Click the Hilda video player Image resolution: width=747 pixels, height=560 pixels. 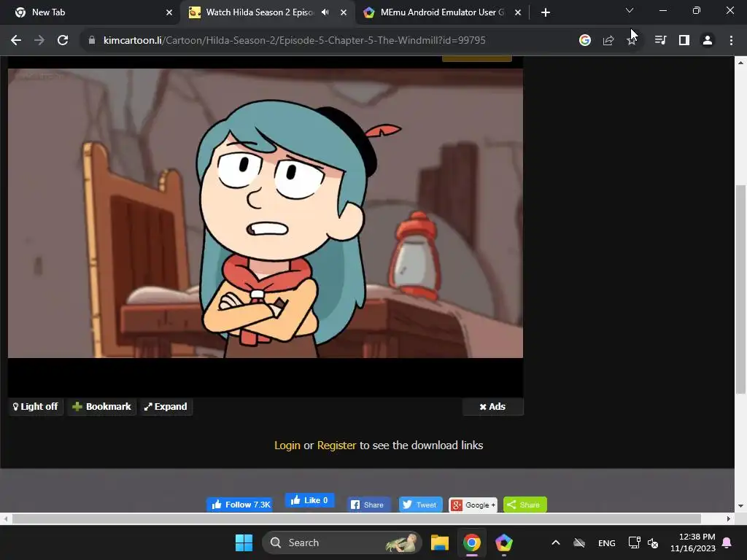coord(266,214)
